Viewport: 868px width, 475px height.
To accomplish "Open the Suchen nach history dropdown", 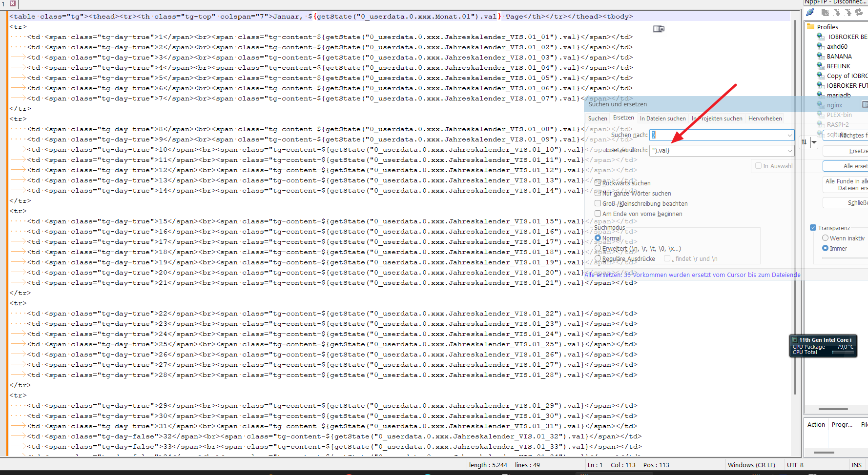I will (x=789, y=135).
